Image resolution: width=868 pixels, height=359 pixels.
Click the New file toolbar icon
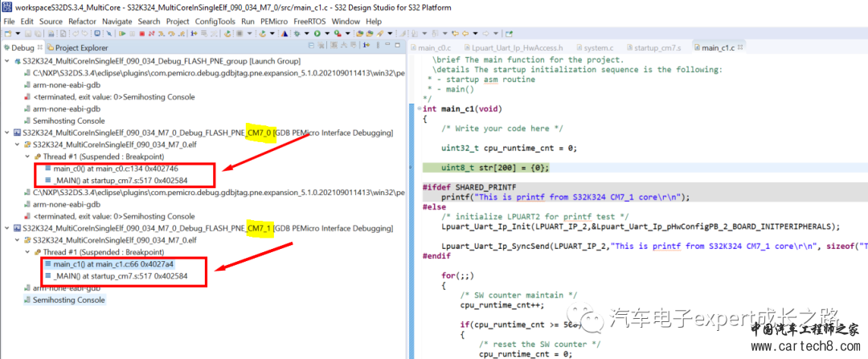click(8, 33)
